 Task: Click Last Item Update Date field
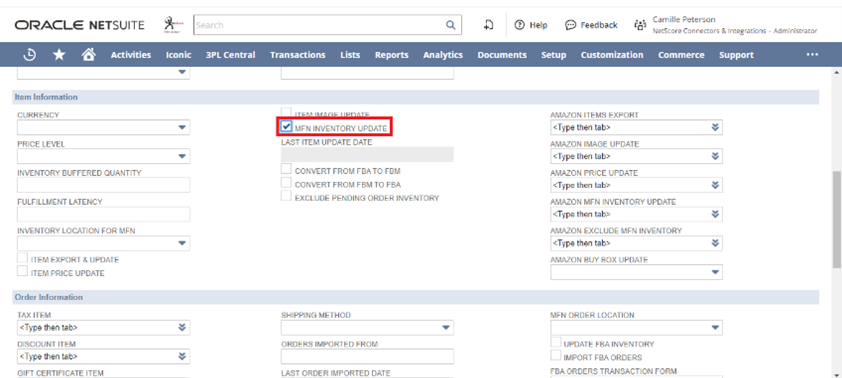[367, 155]
